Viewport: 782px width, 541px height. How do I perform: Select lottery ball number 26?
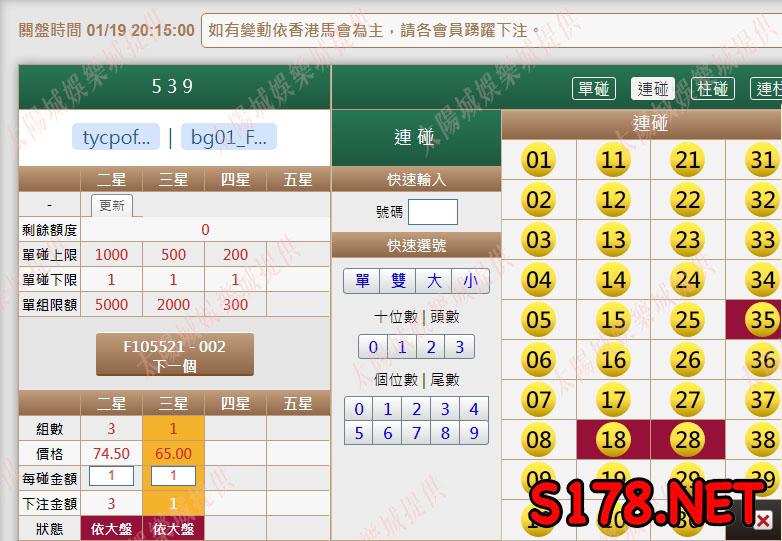[x=688, y=360]
